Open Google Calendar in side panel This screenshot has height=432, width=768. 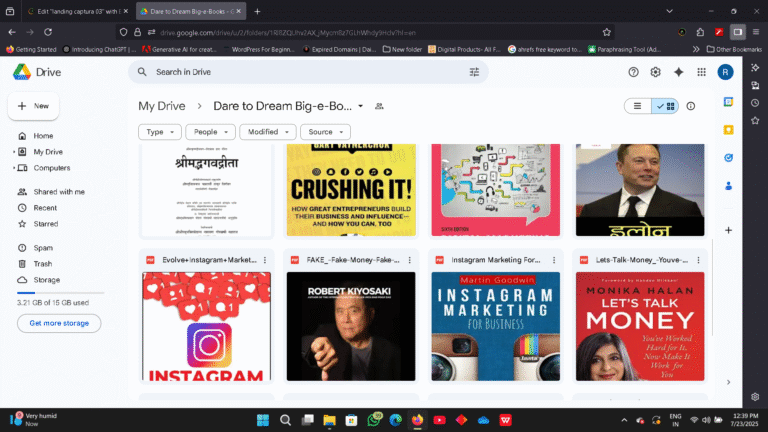728,102
